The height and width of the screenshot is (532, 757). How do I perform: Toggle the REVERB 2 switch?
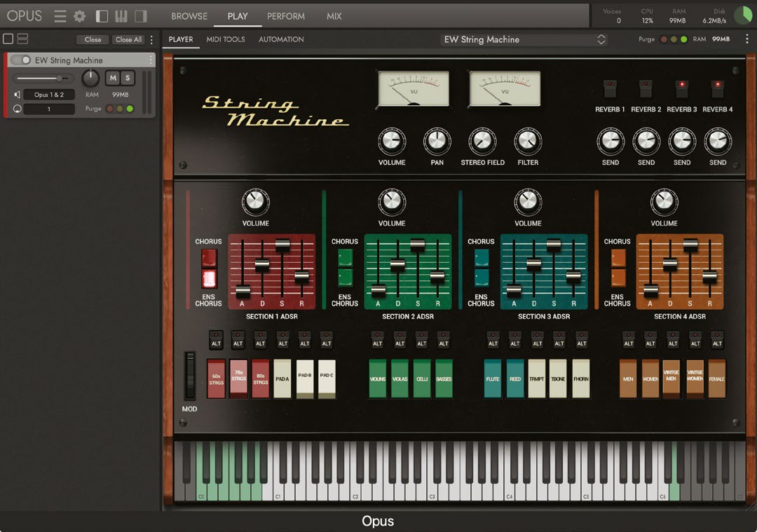click(646, 88)
